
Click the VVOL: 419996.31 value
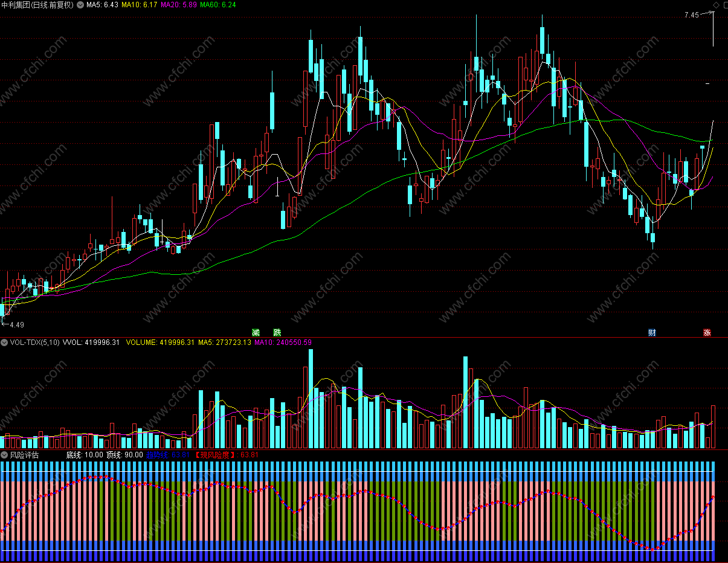coord(91,343)
